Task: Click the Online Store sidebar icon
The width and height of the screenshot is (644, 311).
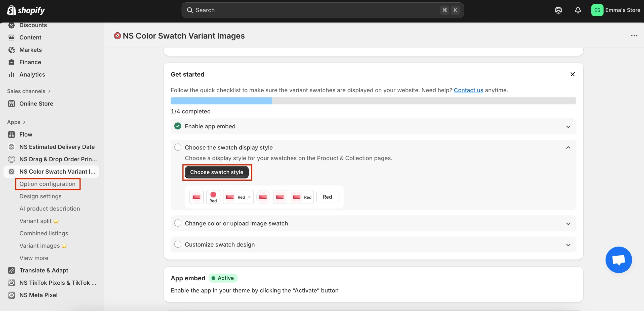Action: [x=12, y=104]
